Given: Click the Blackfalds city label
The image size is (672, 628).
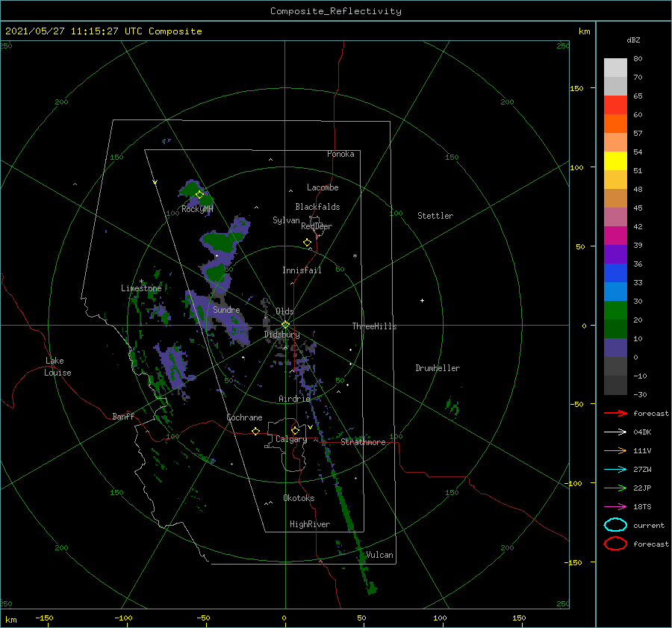Looking at the screenshot, I should pos(317,207).
